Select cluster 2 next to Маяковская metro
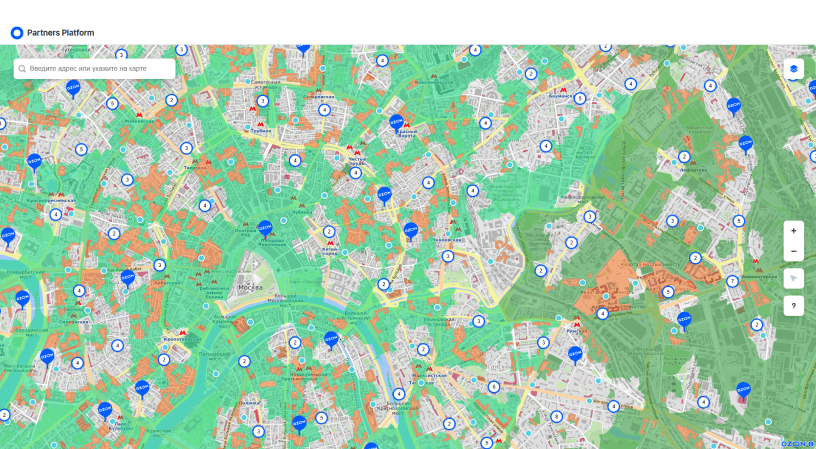Screen dimensions: 816x449 [171, 100]
